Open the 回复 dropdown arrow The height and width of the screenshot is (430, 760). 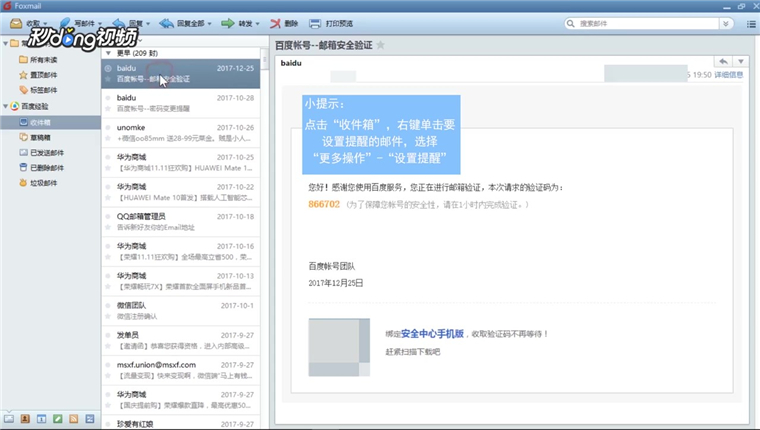(148, 24)
